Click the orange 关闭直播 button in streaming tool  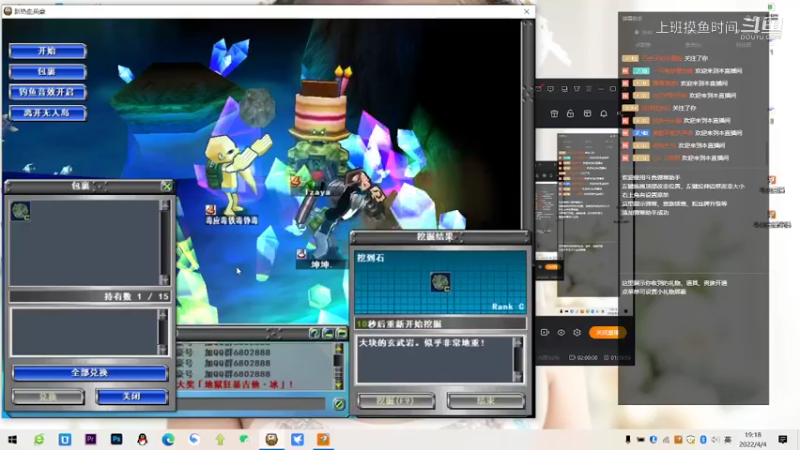click(x=607, y=333)
